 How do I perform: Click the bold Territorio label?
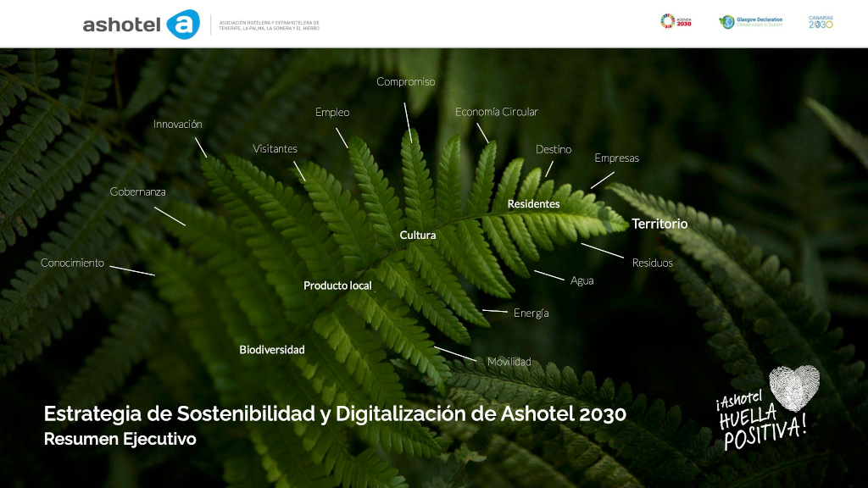659,225
